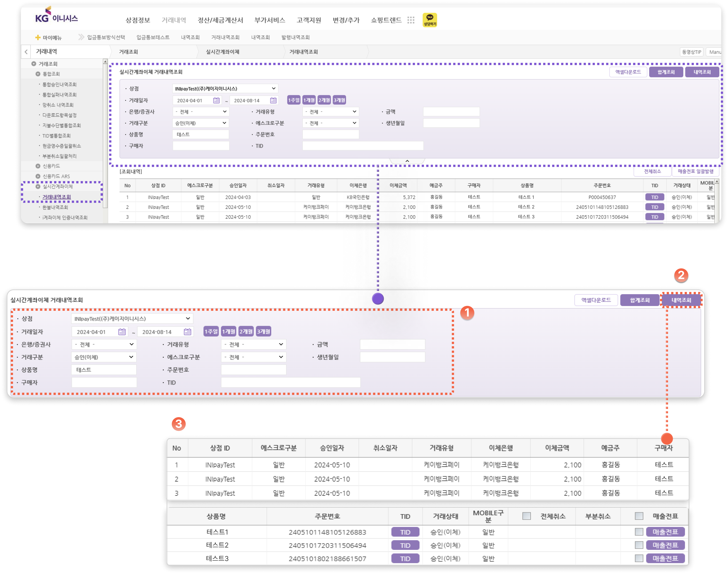Open 에스크로구분 dropdown in enlarged search panel
728x574 pixels.
click(254, 357)
